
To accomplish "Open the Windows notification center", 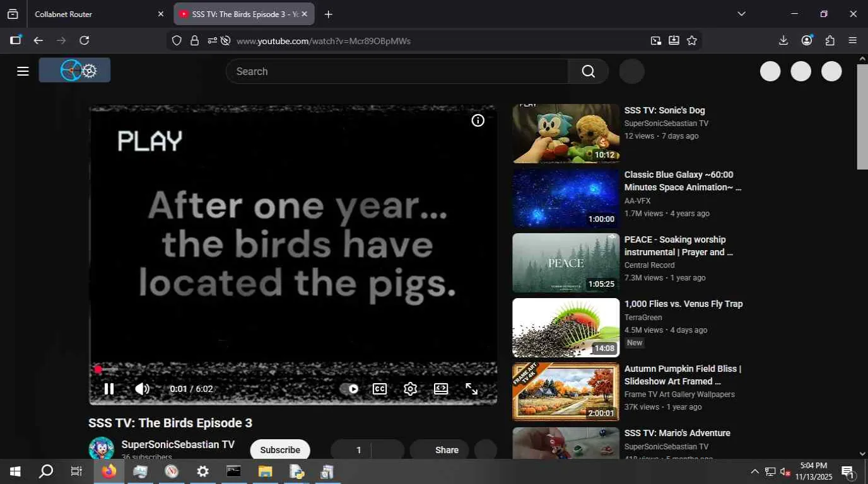I will (848, 471).
